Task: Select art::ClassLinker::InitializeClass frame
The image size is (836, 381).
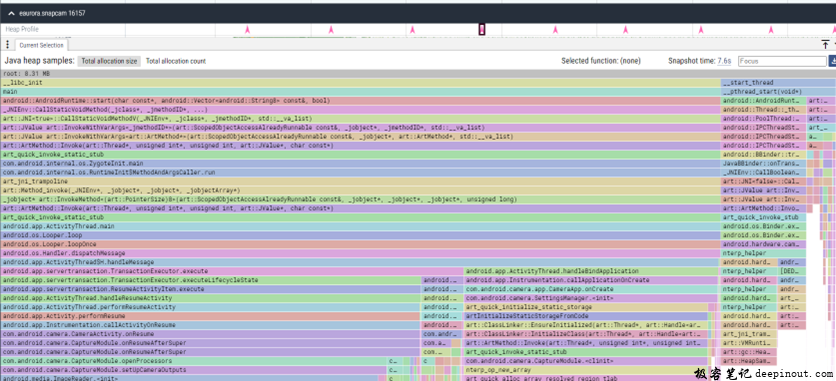Action: (x=586, y=334)
